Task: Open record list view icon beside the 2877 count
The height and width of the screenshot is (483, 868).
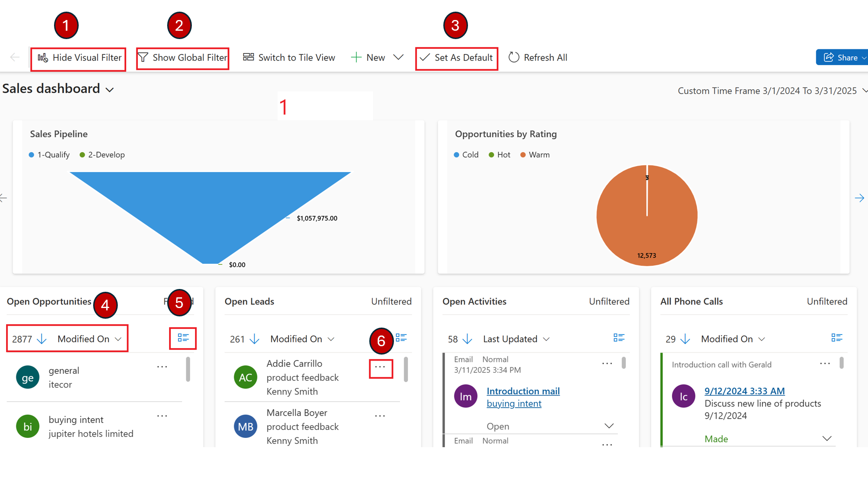Action: point(183,338)
